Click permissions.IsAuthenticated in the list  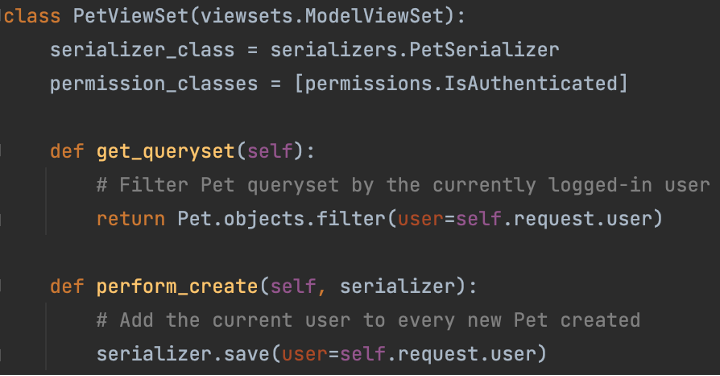tap(461, 84)
